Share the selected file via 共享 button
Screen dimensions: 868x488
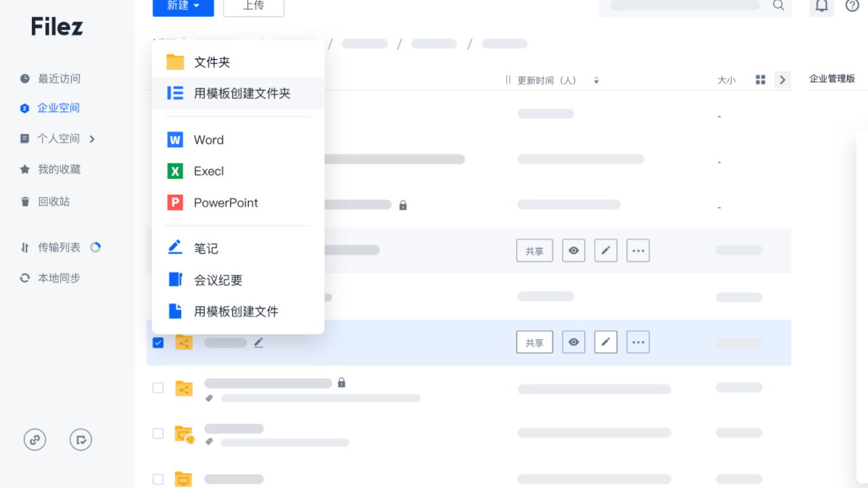[534, 342]
